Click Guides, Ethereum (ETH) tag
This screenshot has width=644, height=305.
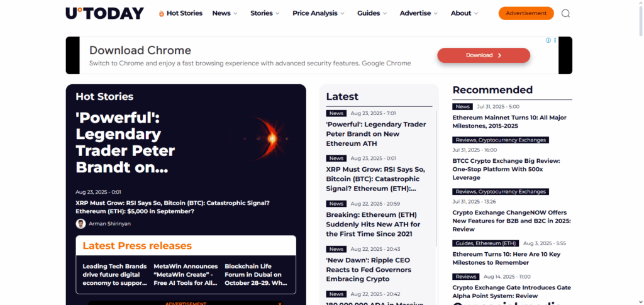(x=486, y=243)
